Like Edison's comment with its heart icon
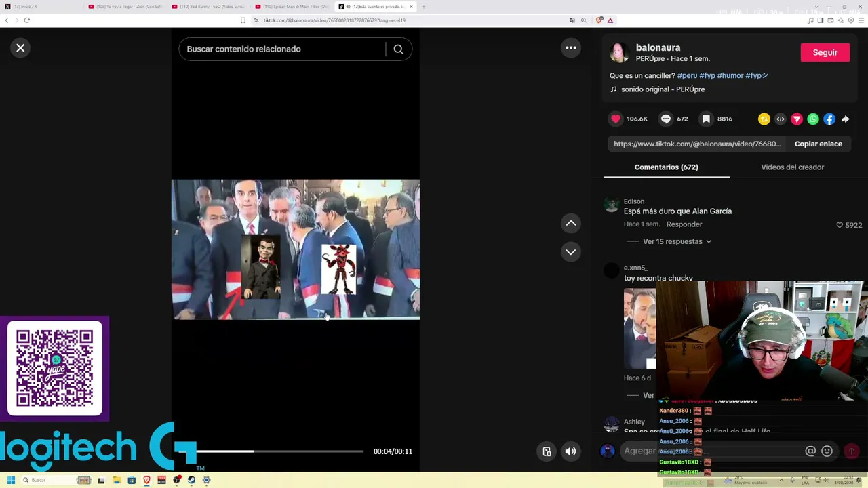The width and height of the screenshot is (868, 488). pyautogui.click(x=840, y=225)
